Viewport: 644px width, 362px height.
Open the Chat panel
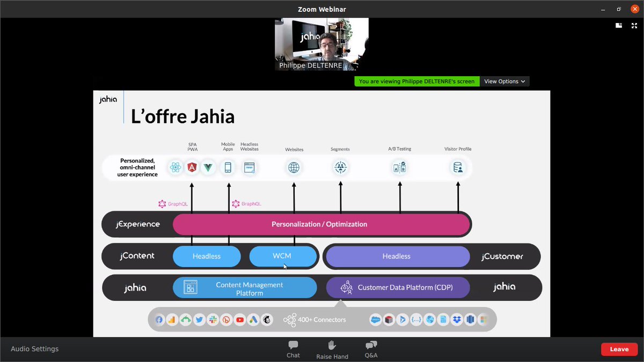coord(293,349)
